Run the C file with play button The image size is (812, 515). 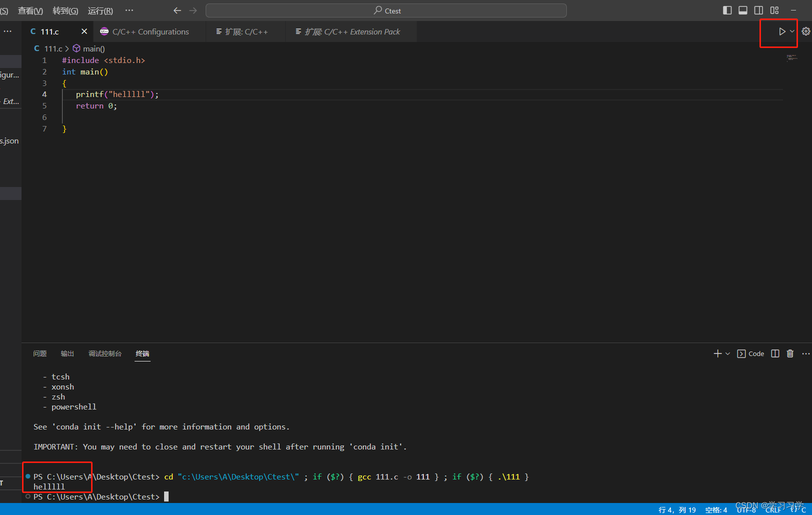coord(782,31)
